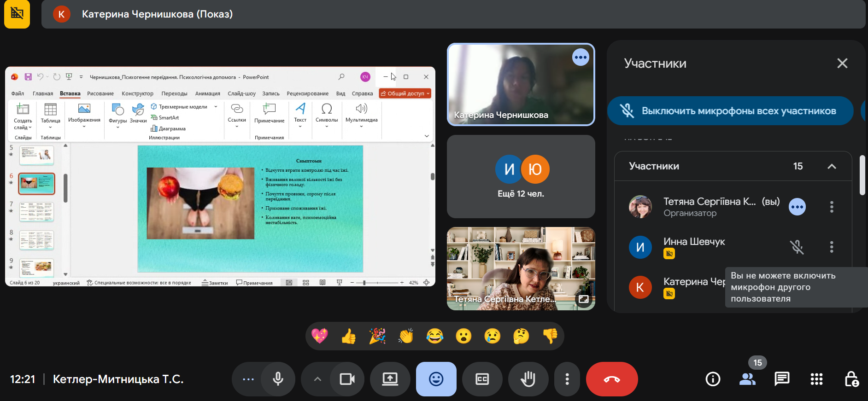Click the present screen icon
Viewport: 868px width, 401px height.
390,379
